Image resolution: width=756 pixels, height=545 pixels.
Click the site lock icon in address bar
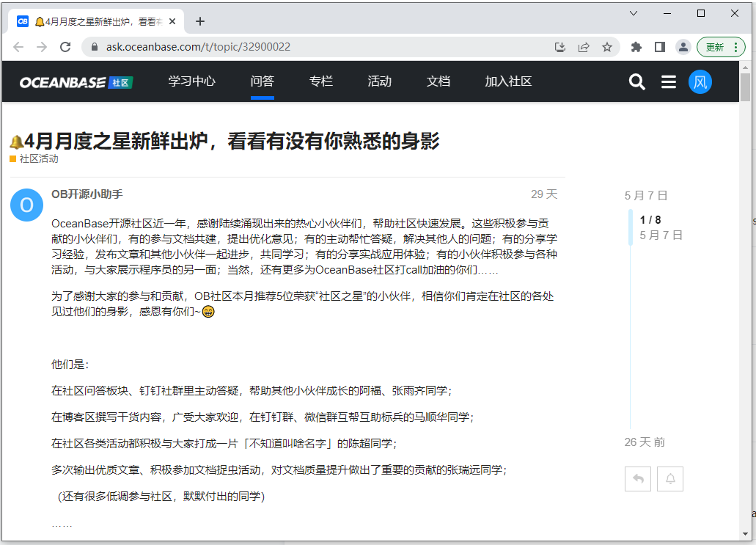(x=95, y=47)
